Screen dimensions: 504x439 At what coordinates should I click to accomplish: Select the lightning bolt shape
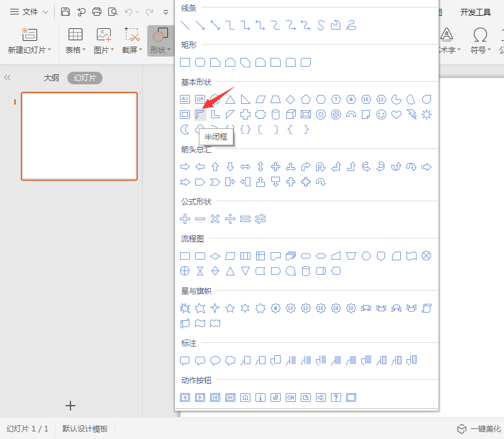click(412, 114)
